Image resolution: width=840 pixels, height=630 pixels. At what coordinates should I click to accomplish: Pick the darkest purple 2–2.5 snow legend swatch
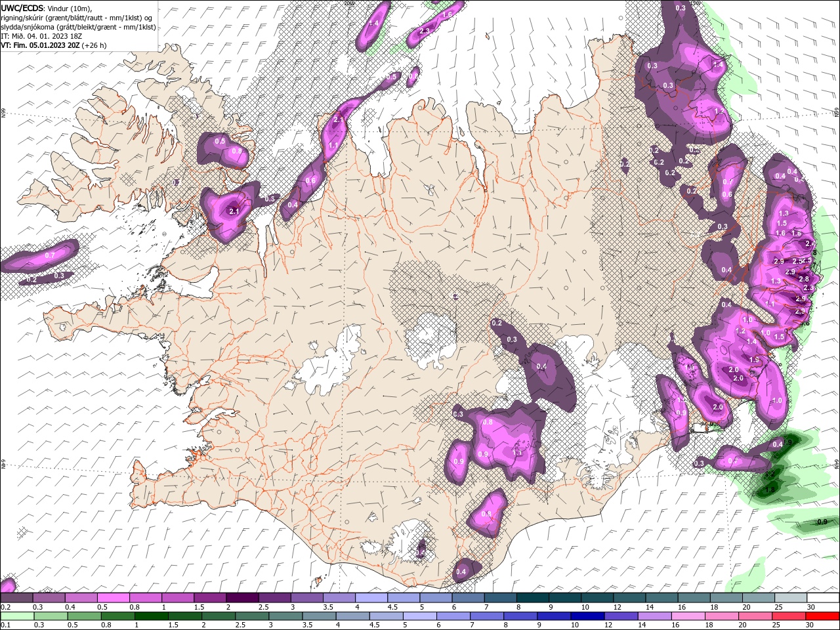[242, 598]
